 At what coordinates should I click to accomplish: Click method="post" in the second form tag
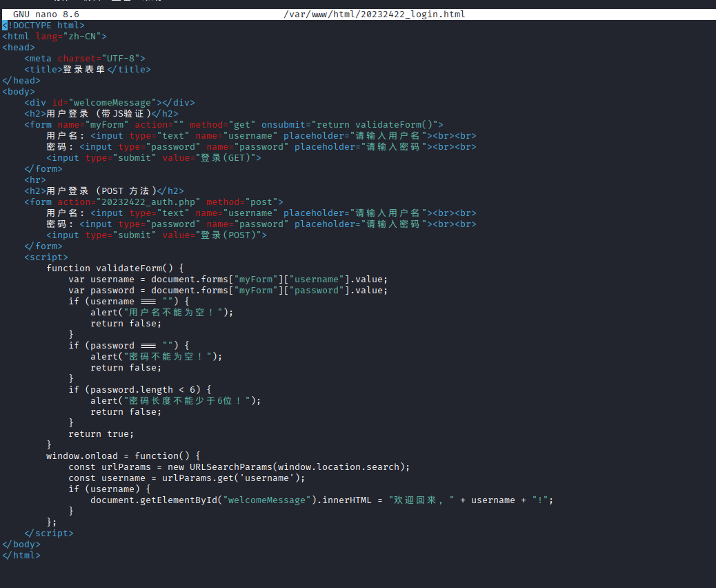[242, 202]
